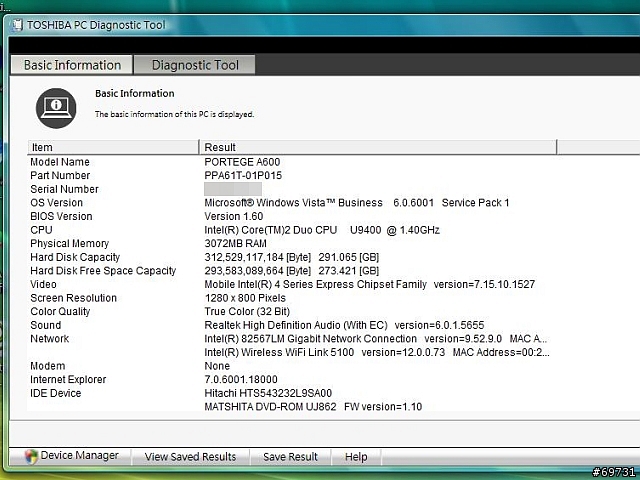Select the OS Version row label
The height and width of the screenshot is (480, 640).
click(56, 203)
